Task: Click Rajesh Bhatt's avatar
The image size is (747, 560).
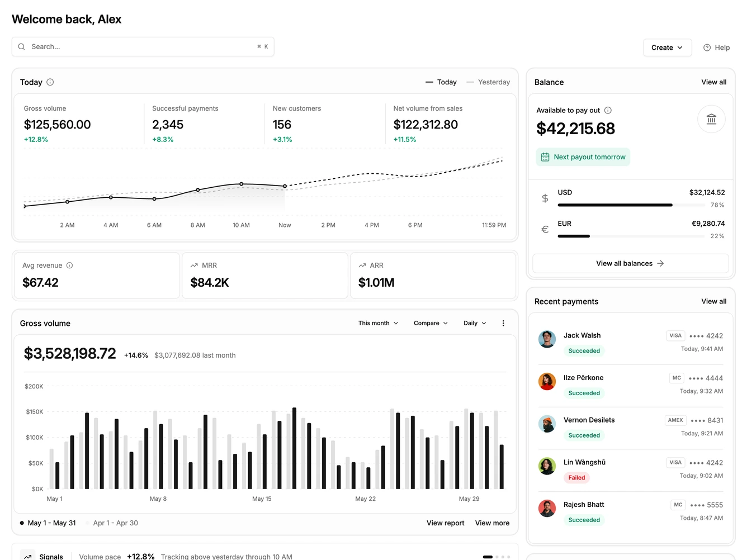Action: (x=547, y=508)
